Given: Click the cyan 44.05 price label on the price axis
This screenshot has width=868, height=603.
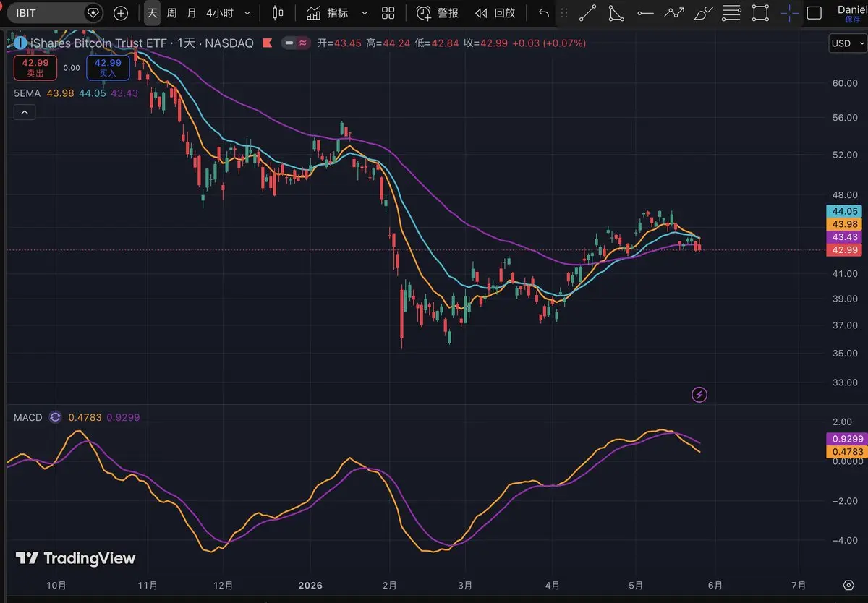Looking at the screenshot, I should pyautogui.click(x=845, y=211).
